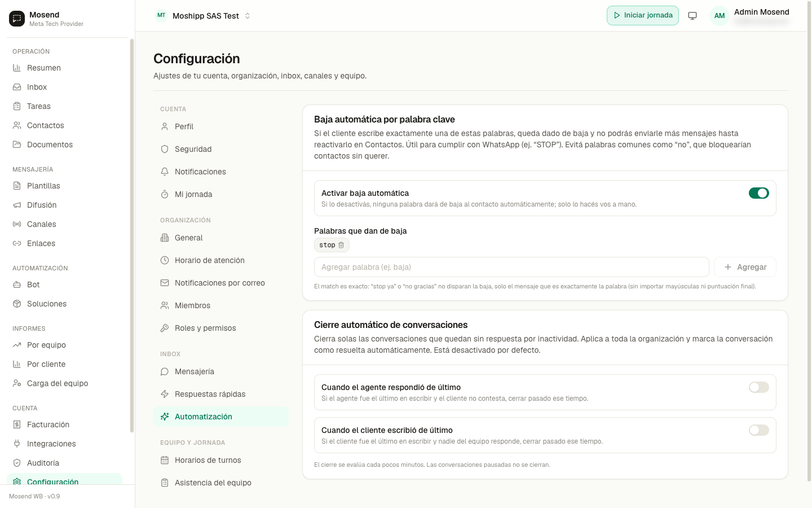
Task: Click the AM user avatar
Action: coord(720,16)
